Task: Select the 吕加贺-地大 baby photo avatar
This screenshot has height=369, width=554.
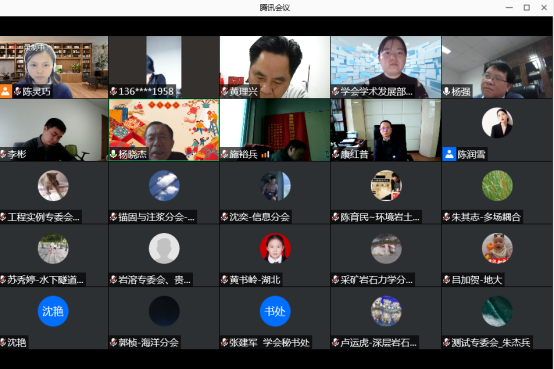Action: coord(497,248)
